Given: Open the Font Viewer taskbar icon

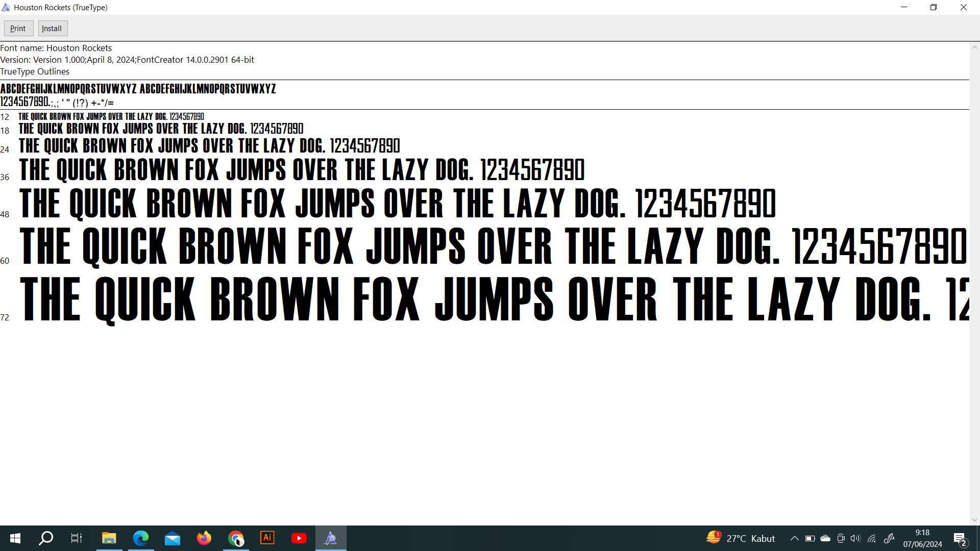Looking at the screenshot, I should click(331, 538).
